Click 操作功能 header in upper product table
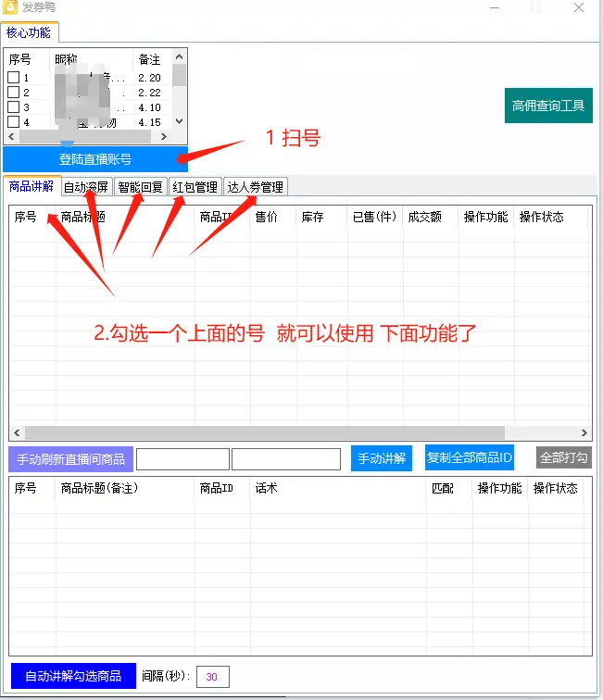 tap(486, 217)
